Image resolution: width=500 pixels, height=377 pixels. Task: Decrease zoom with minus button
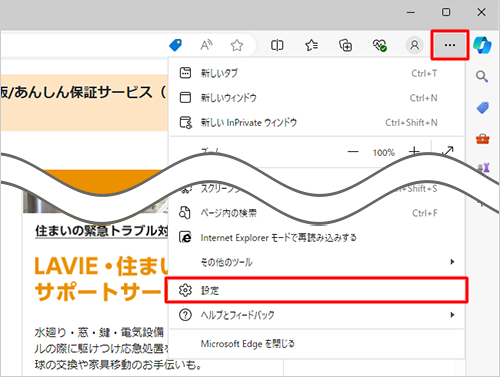[x=353, y=152]
